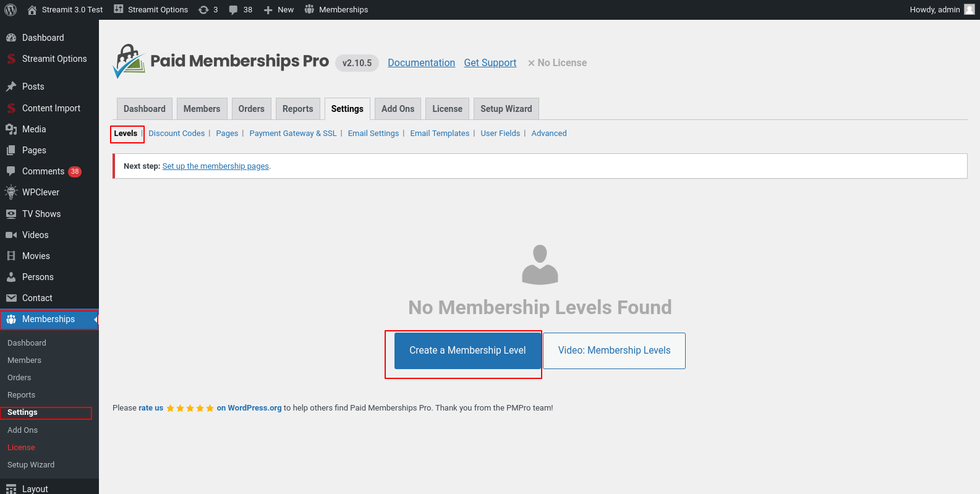This screenshot has width=980, height=494.
Task: Open Setup Wizard in sidebar submenu
Action: 31,465
